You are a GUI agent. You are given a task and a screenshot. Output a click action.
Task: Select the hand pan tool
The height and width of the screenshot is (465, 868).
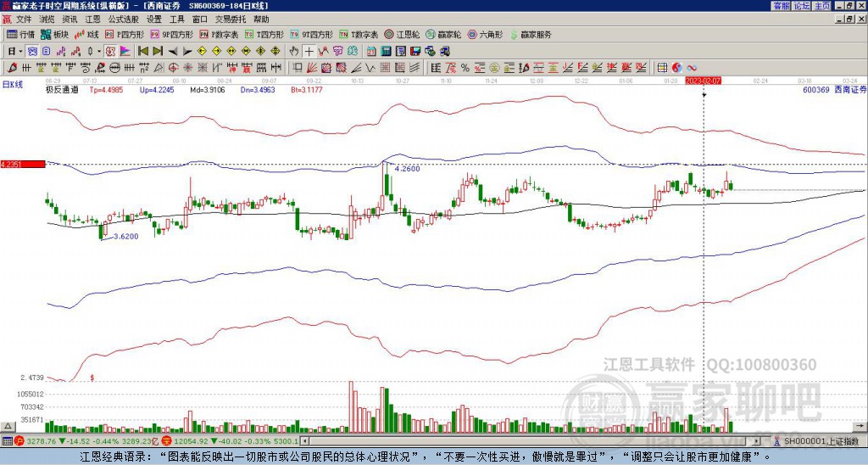point(294,52)
